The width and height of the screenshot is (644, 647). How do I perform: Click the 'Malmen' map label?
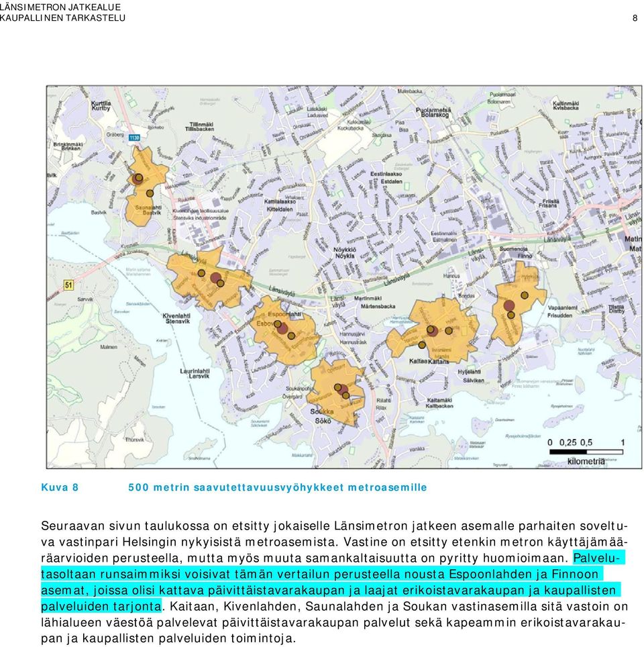(x=109, y=347)
